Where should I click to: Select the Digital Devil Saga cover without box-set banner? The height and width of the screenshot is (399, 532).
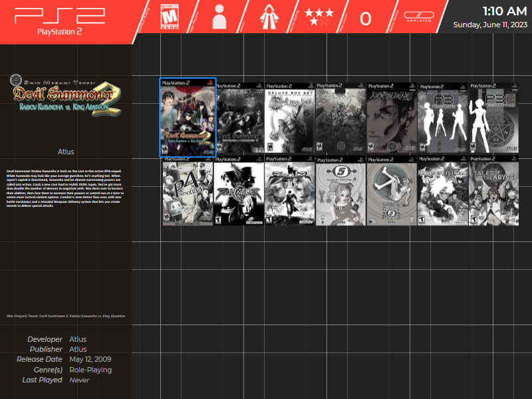pos(340,118)
